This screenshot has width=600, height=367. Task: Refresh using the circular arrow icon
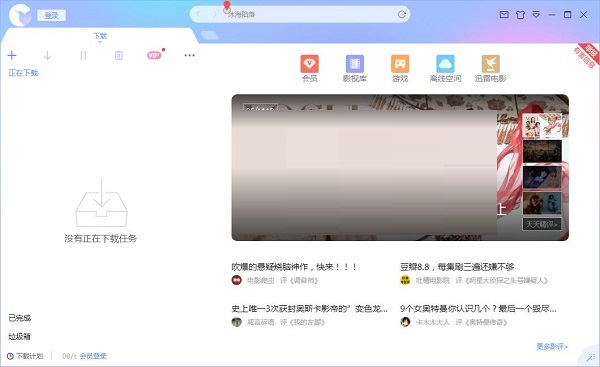click(401, 14)
